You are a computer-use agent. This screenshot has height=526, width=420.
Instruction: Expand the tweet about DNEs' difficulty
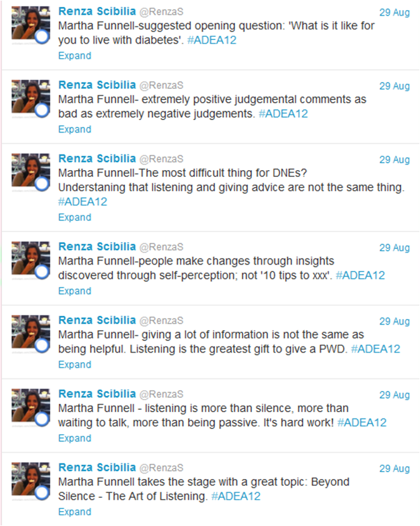coord(74,218)
